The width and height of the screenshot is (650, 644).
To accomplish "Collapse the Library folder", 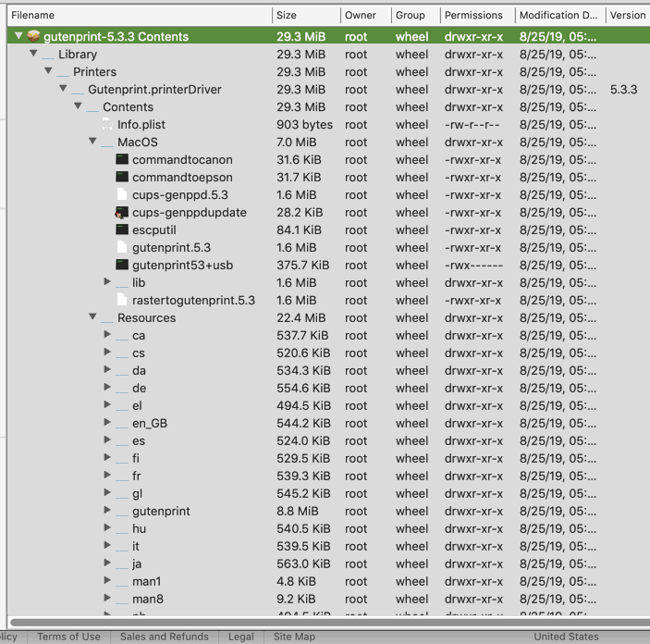I will (x=33, y=54).
